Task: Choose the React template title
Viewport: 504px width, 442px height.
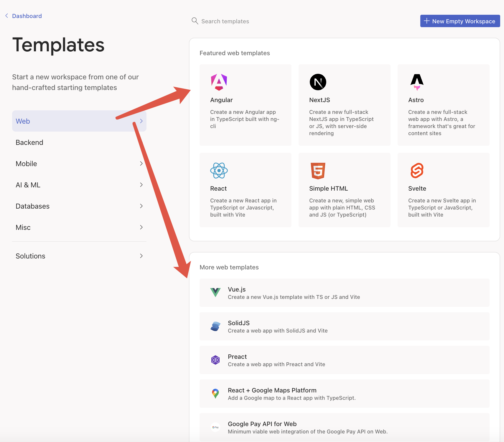Action: coord(218,189)
